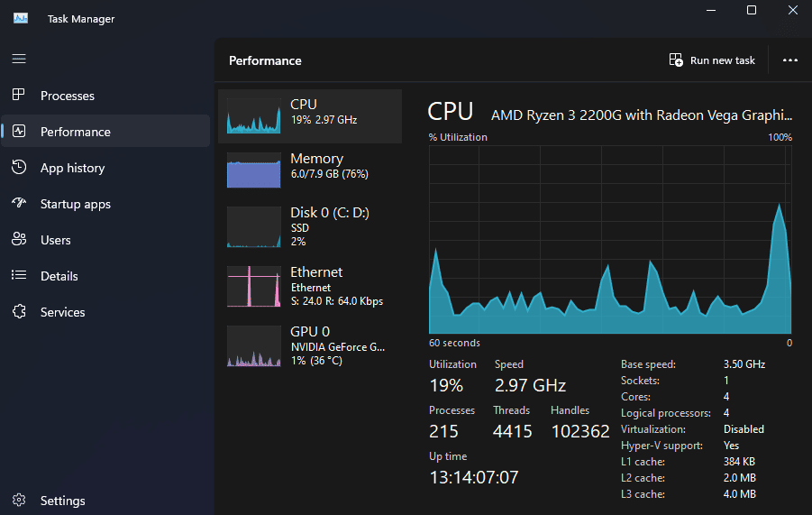The image size is (812, 515).
Task: Close the Task Manager window
Action: [x=792, y=10]
